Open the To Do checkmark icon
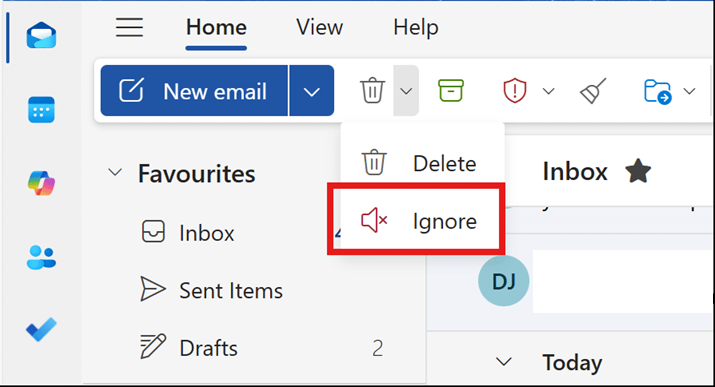 tap(41, 329)
